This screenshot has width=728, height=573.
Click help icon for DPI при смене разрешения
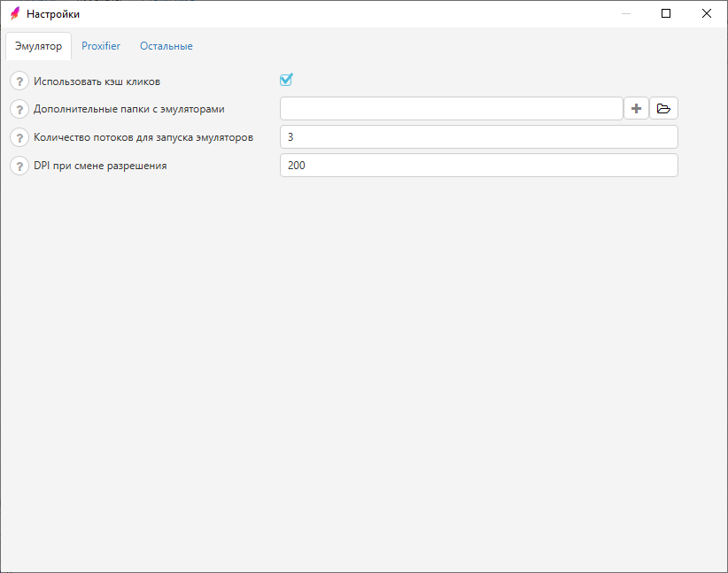[x=19, y=166]
